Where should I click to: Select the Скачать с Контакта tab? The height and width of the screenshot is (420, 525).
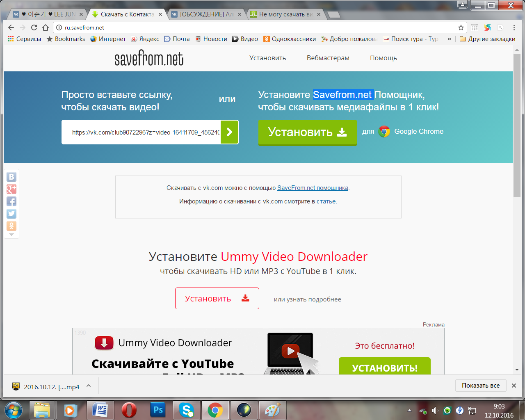click(127, 14)
